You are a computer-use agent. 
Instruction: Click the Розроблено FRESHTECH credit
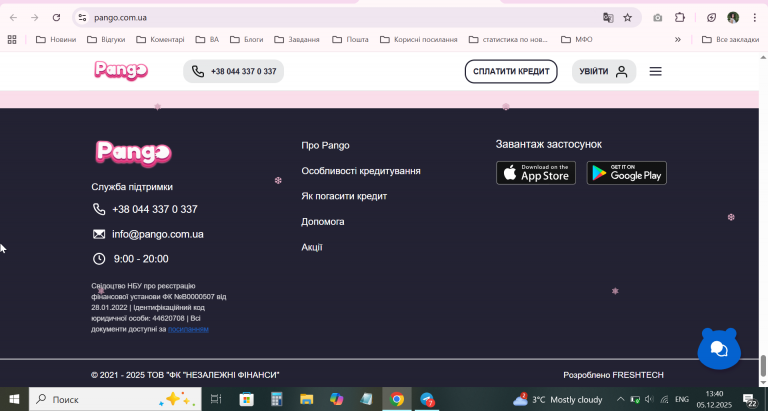point(613,375)
